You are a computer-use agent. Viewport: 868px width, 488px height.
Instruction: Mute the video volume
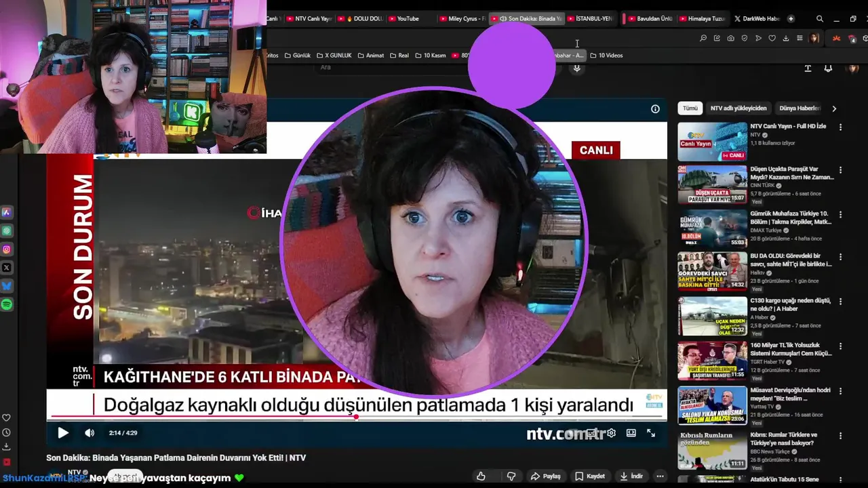(90, 433)
